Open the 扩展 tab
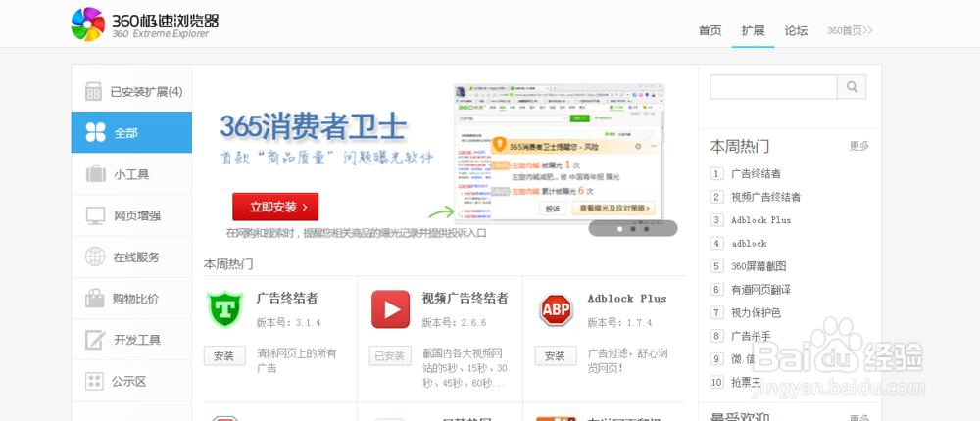The image size is (980, 421). pos(753,30)
